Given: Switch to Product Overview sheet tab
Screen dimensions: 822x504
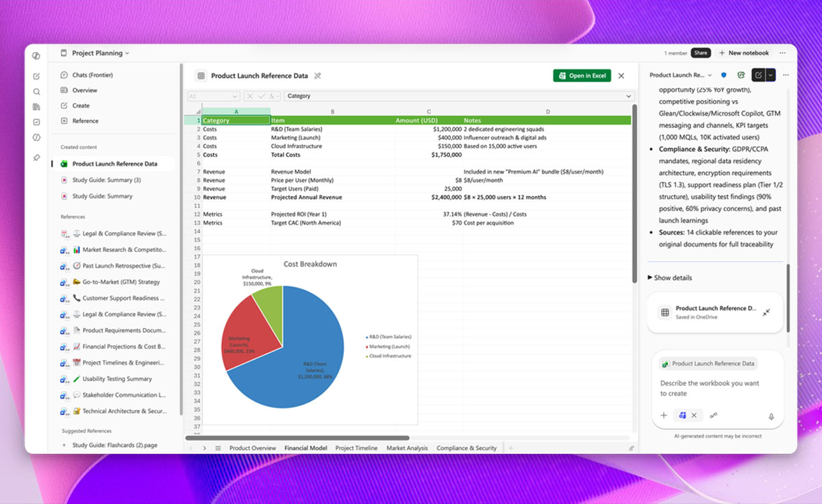Looking at the screenshot, I should [253, 448].
